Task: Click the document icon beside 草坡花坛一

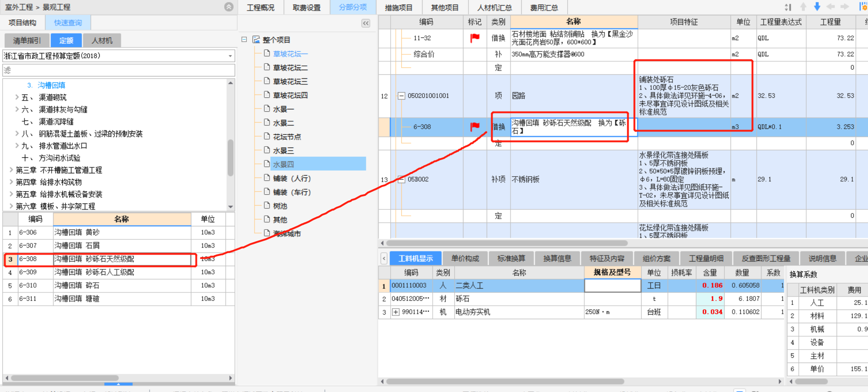Action: pyautogui.click(x=267, y=53)
